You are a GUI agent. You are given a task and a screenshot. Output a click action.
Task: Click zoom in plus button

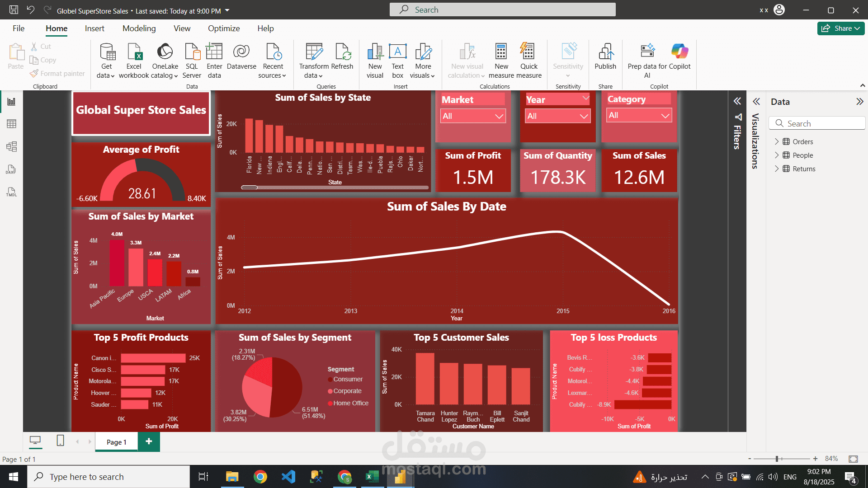[x=815, y=459]
